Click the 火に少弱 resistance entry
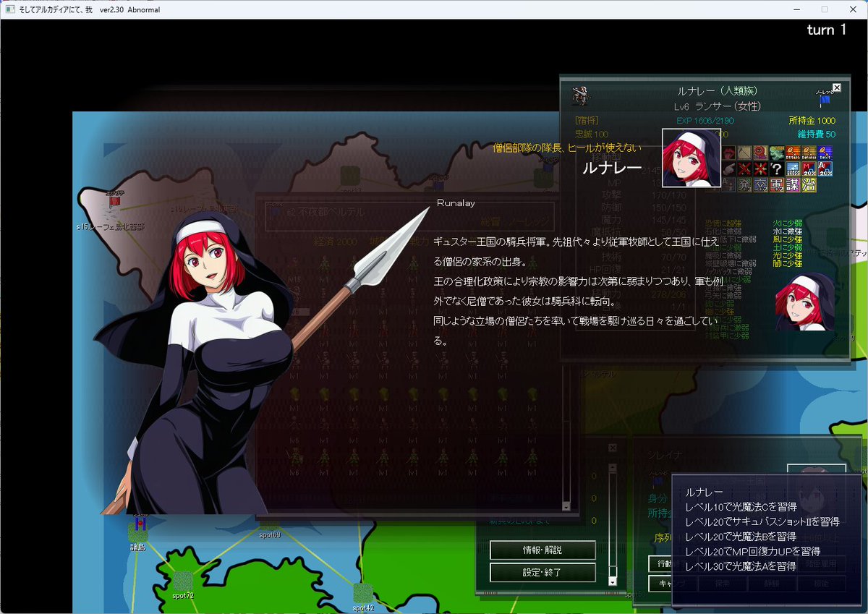This screenshot has width=868, height=614. [x=788, y=223]
